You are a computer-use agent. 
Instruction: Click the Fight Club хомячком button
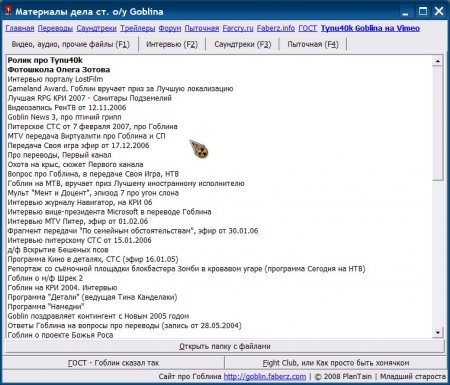click(336, 363)
